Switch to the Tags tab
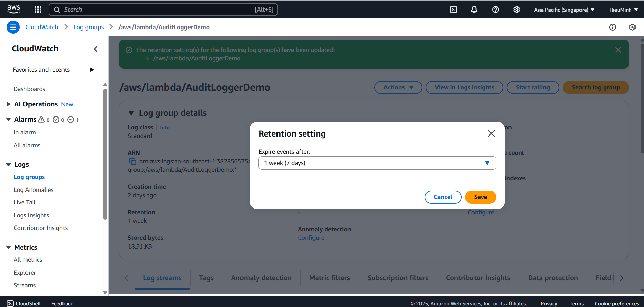This screenshot has height=307, width=644. pyautogui.click(x=206, y=278)
